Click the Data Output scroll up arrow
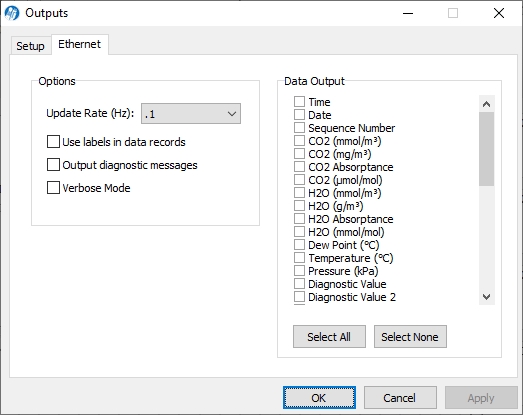This screenshot has width=523, height=415. [487, 104]
